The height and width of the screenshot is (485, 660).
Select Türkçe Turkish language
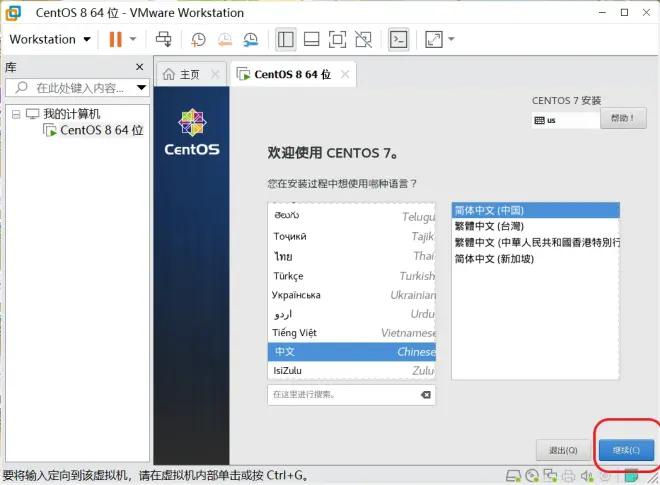(351, 276)
